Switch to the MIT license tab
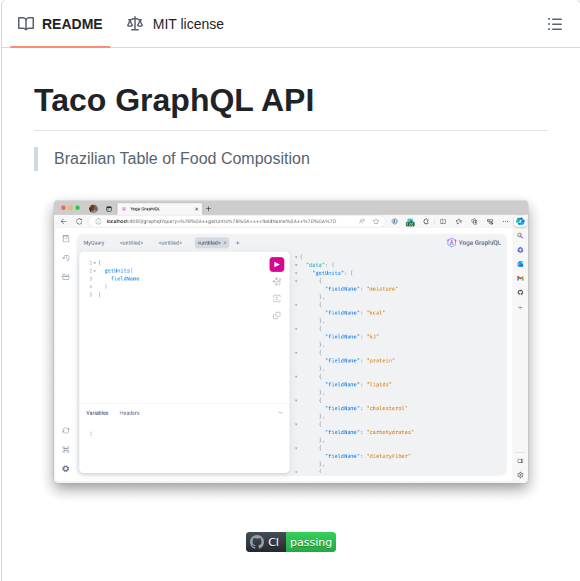580x581 pixels. click(x=175, y=24)
